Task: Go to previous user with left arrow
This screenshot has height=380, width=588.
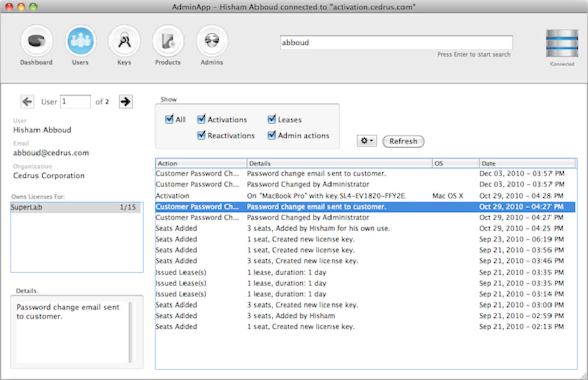Action: 27,102
